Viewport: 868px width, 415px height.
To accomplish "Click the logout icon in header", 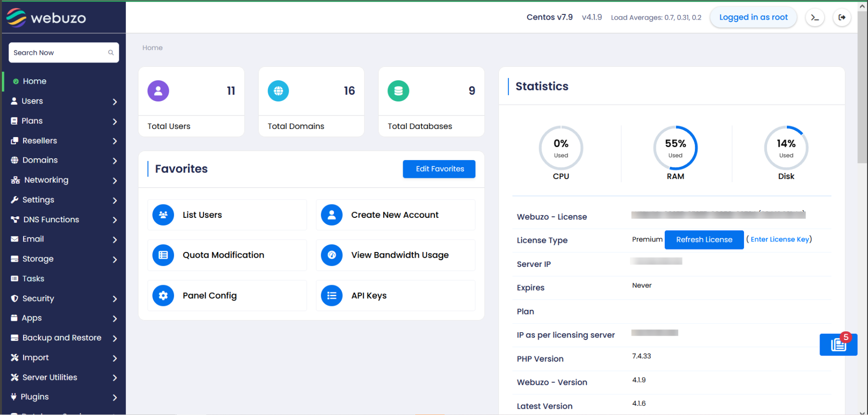I will 842,17.
